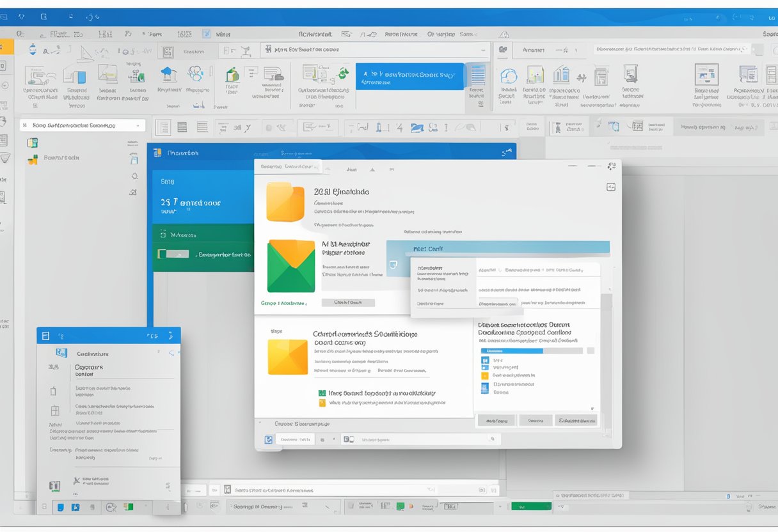Open the large yellow folder icon
This screenshot has width=778, height=532.
click(285, 202)
